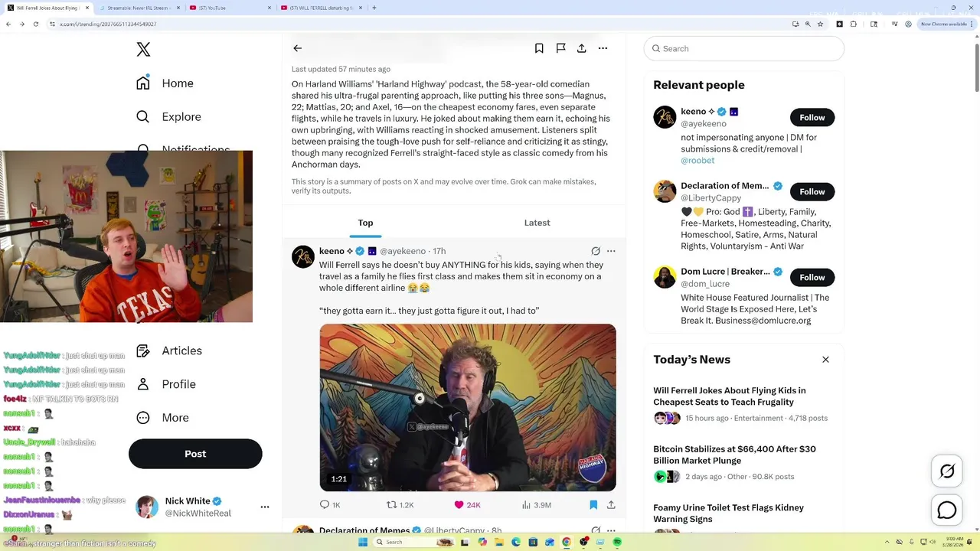Image resolution: width=980 pixels, height=551 pixels.
Task: Open the Chrome zoom indicator
Action: 807,24
